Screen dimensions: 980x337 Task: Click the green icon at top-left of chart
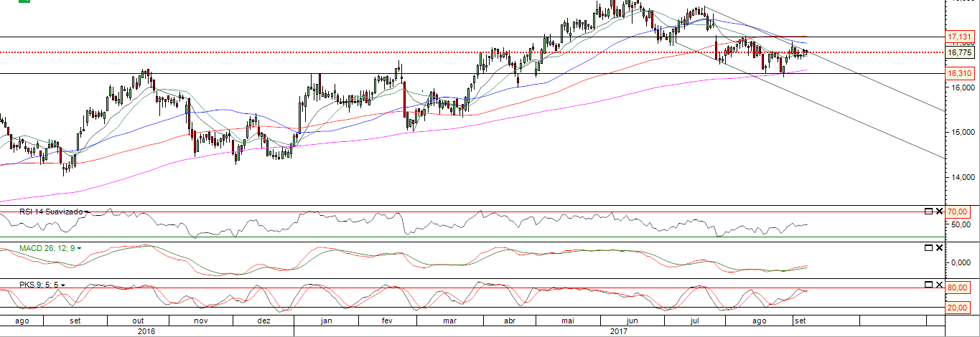tap(24, 1)
